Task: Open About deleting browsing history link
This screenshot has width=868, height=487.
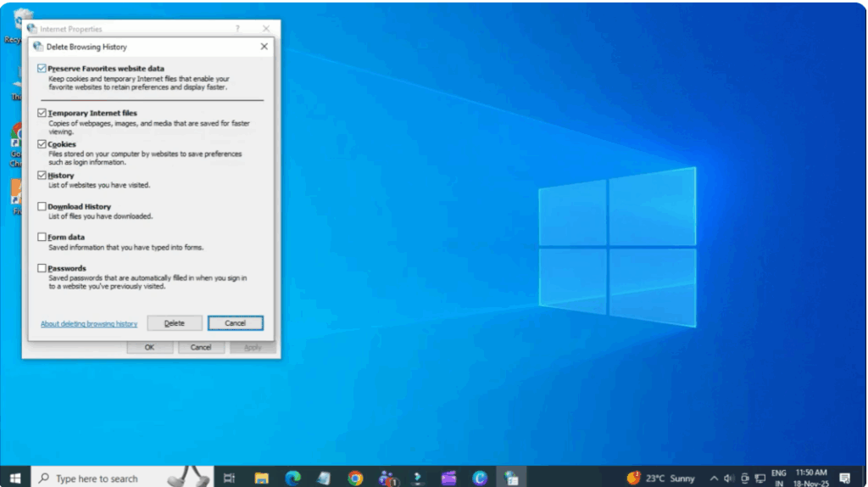Action: tap(89, 324)
